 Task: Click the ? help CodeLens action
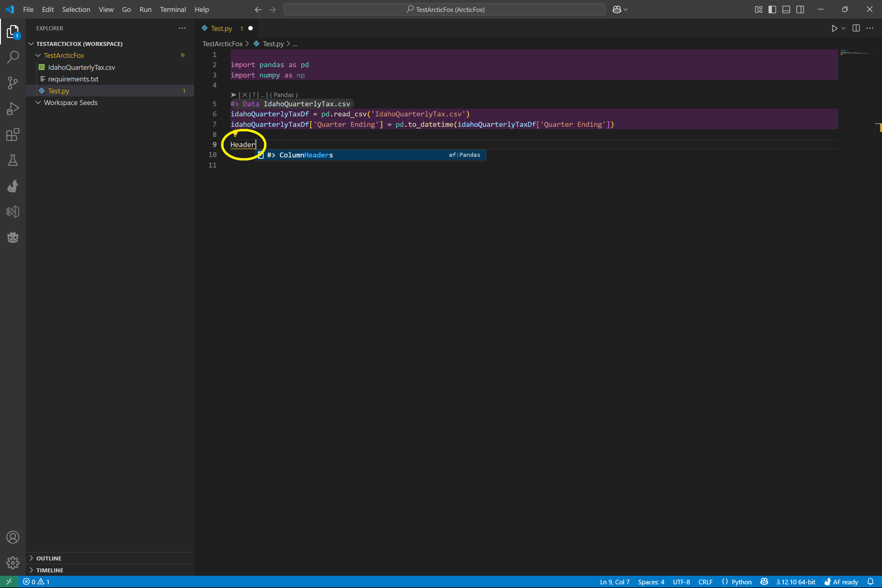[x=254, y=95]
